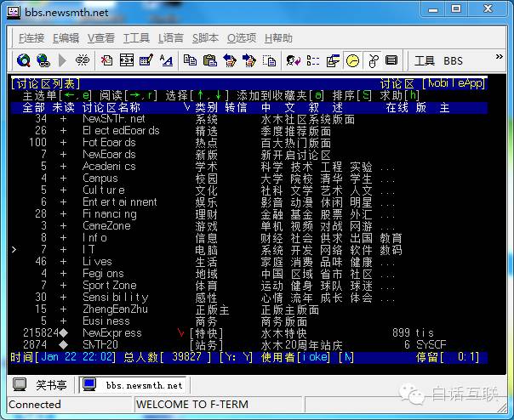Open the L语言 menu
Image resolution: width=514 pixels, height=420 pixels.
(171, 38)
